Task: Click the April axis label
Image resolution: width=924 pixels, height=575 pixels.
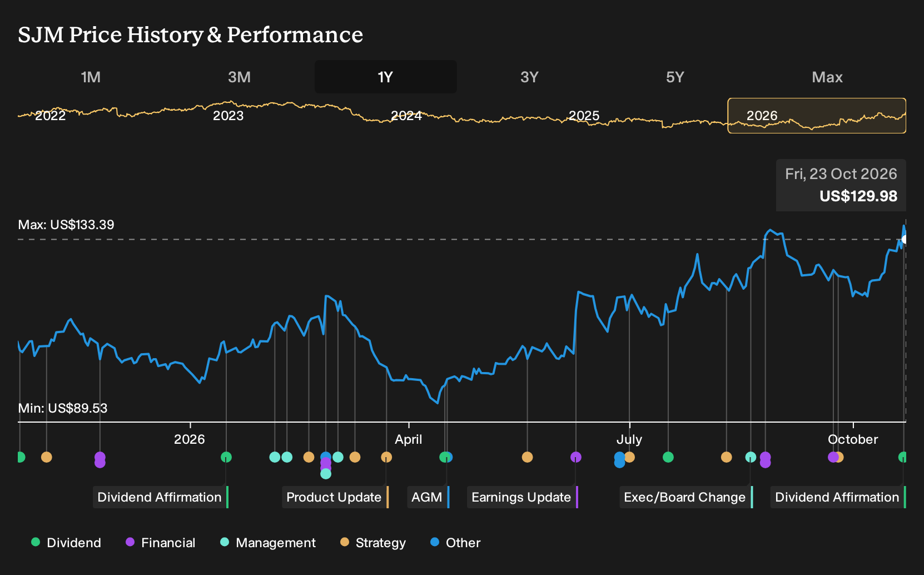Action: tap(409, 439)
